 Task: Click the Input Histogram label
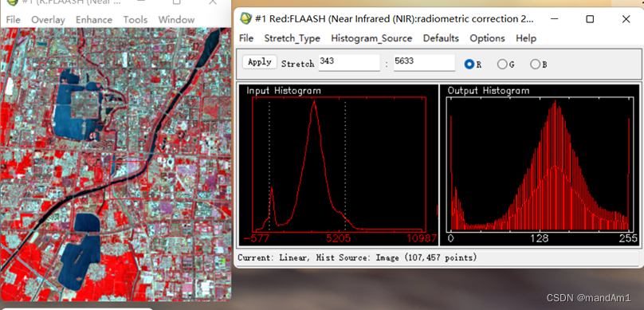point(284,91)
